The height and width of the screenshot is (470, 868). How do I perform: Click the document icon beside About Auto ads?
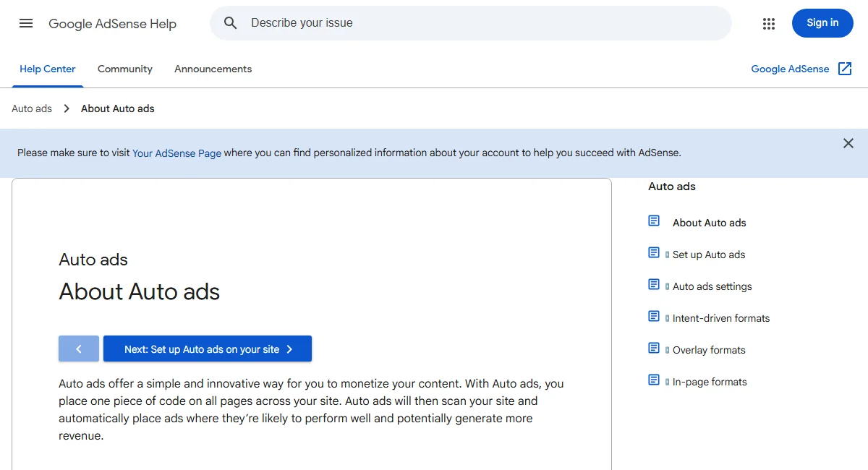[x=654, y=221]
